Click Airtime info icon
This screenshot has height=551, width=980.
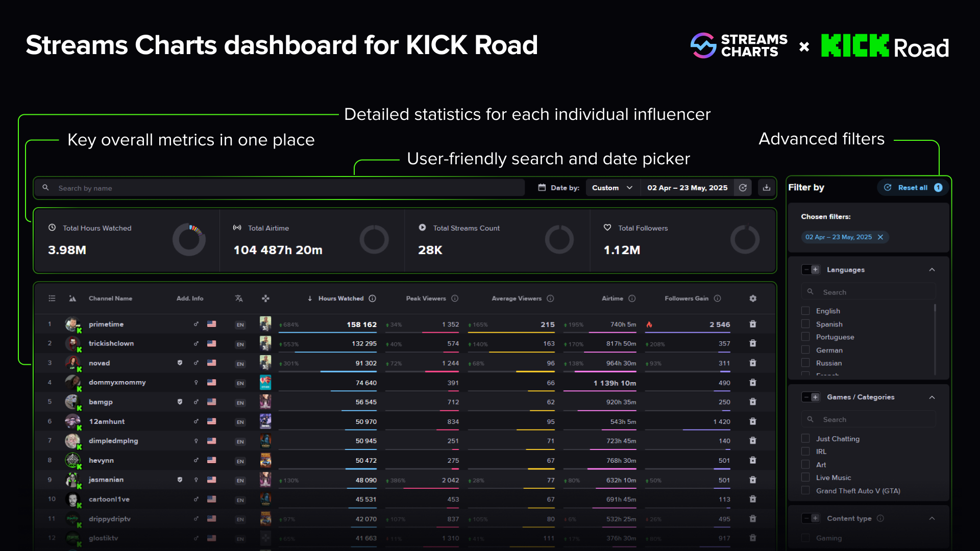tap(632, 298)
